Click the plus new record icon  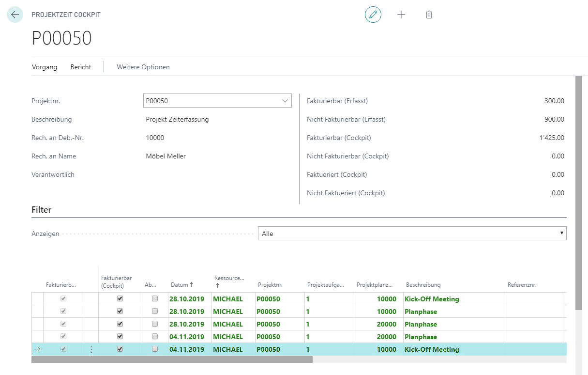click(x=401, y=15)
